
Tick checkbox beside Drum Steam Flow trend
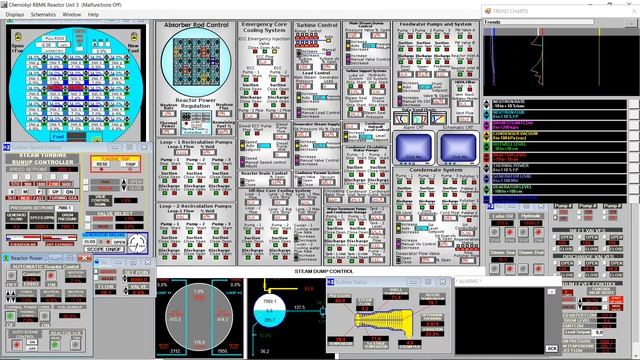point(634,125)
